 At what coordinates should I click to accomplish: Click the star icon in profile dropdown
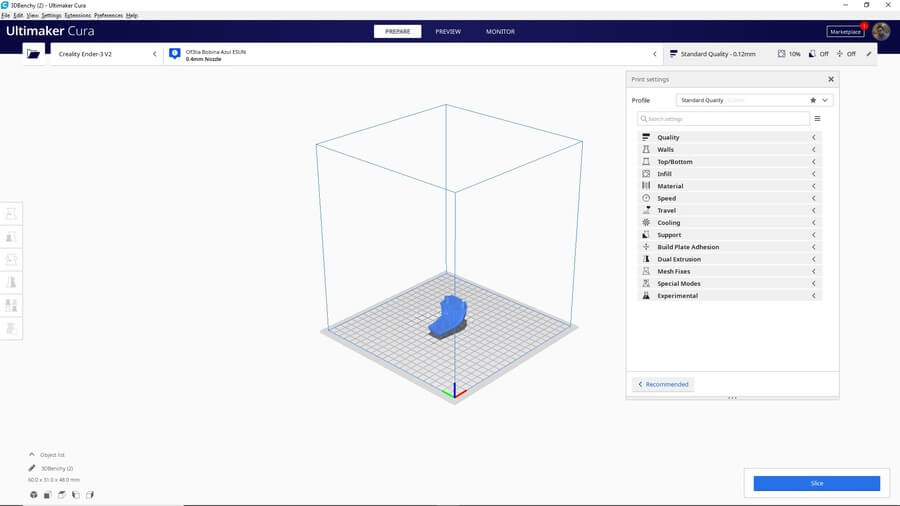[x=813, y=100]
